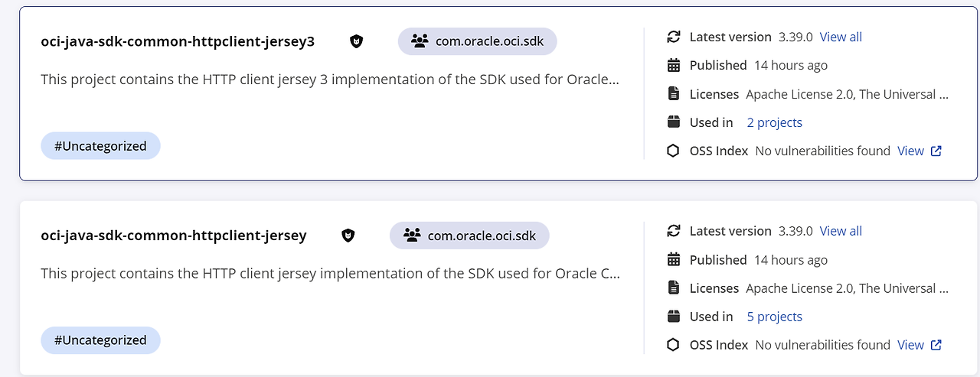View all versions of the jersey3 artifact
The width and height of the screenshot is (980, 377).
coord(841,37)
